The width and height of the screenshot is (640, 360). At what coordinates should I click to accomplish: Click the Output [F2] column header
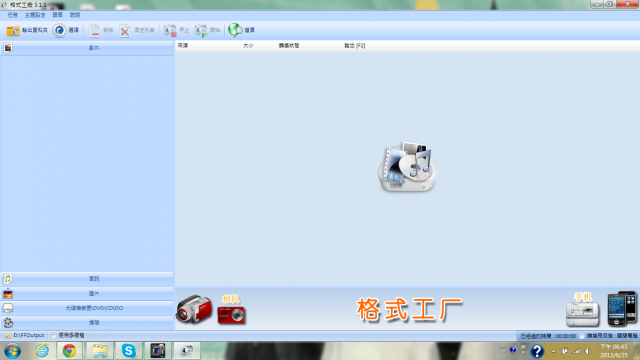386,46
